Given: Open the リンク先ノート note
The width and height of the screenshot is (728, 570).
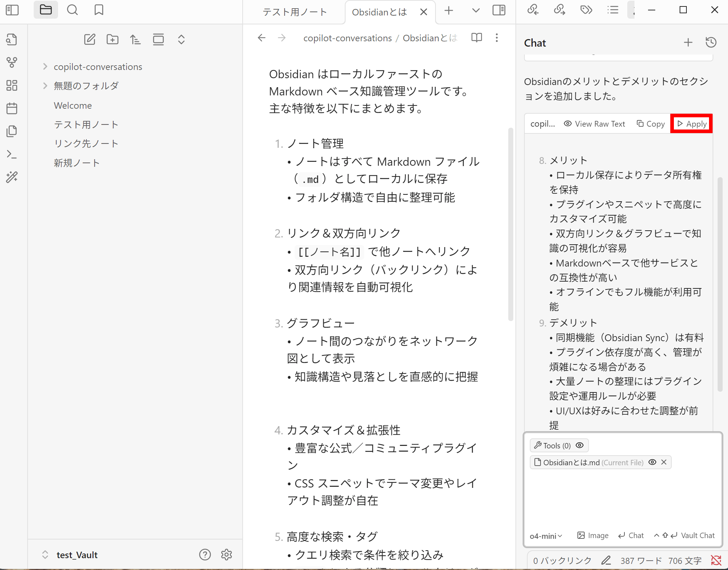Looking at the screenshot, I should (x=86, y=143).
